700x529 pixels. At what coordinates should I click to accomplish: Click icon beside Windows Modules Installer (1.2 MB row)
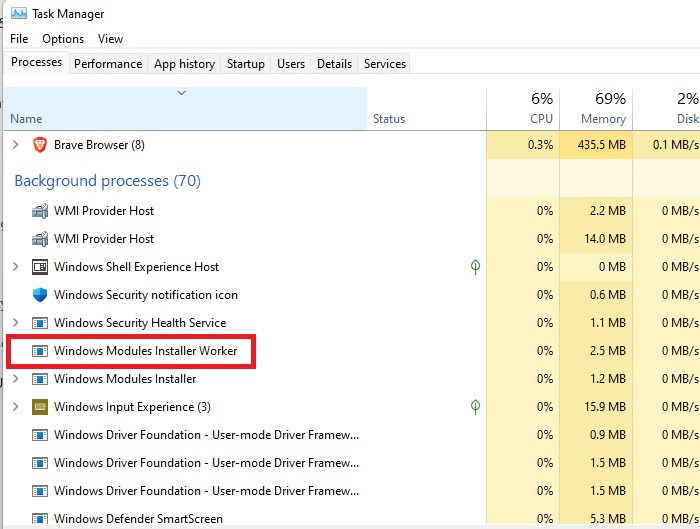(40, 379)
